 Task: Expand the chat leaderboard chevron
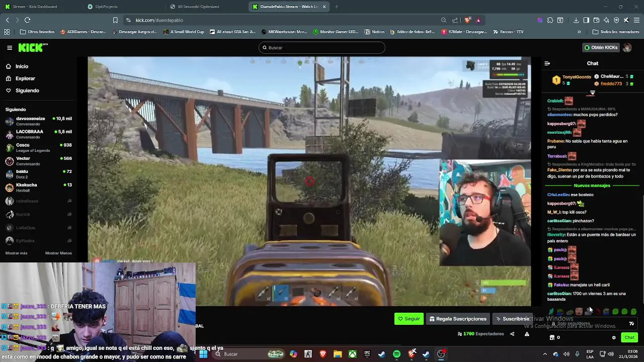(x=592, y=93)
